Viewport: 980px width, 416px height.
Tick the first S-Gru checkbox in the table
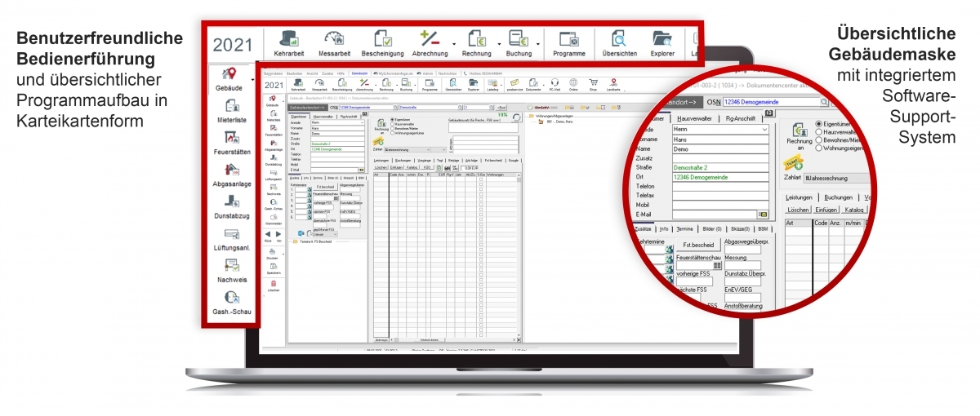click(481, 179)
